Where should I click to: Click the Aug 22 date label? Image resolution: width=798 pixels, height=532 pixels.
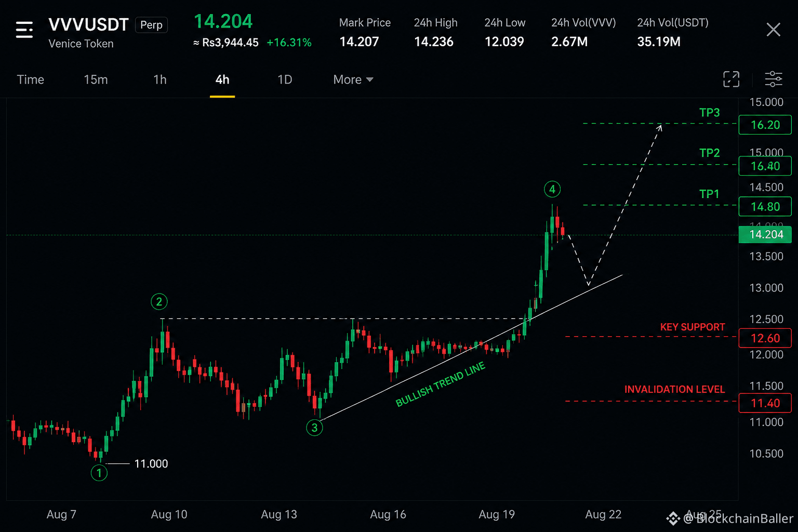(x=603, y=514)
